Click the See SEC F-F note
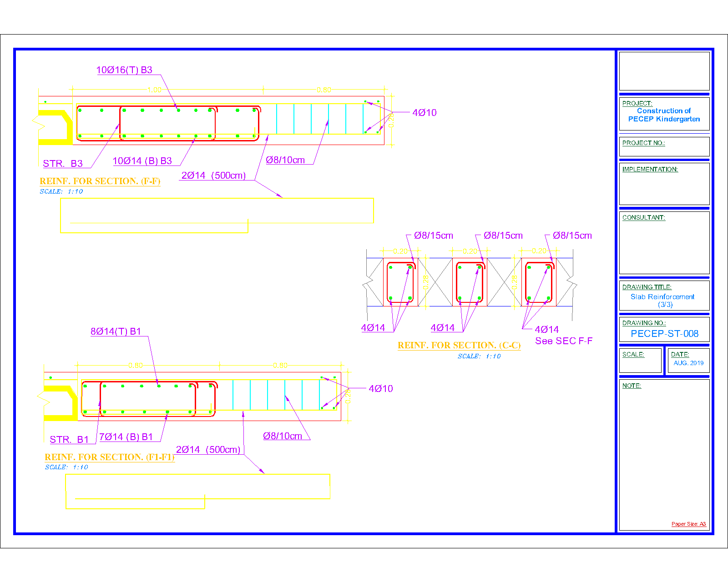728x582 pixels. [x=564, y=341]
